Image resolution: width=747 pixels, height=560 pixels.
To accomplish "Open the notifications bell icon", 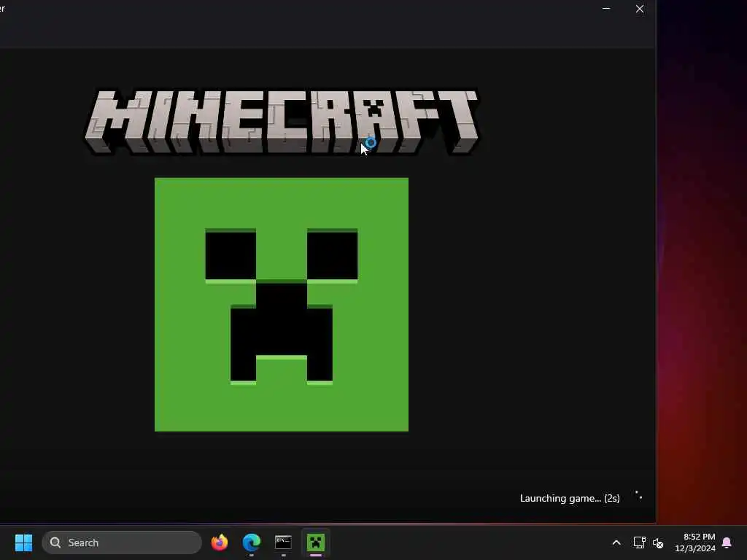I will (727, 542).
